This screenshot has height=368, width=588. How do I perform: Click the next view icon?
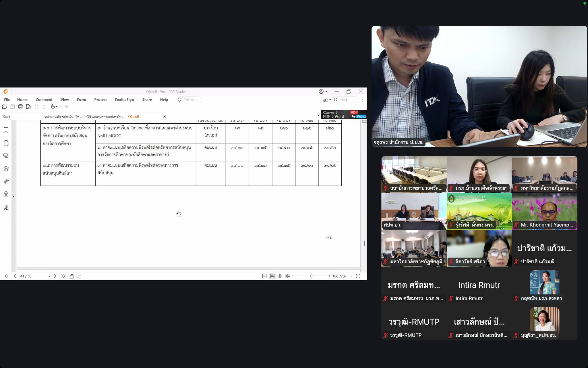click(79, 276)
